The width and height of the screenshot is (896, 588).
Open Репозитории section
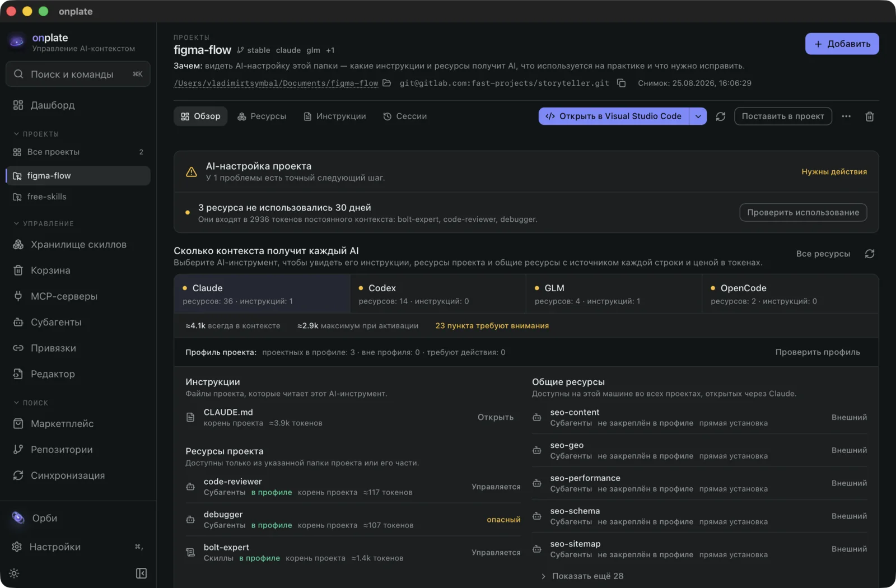[78, 450]
